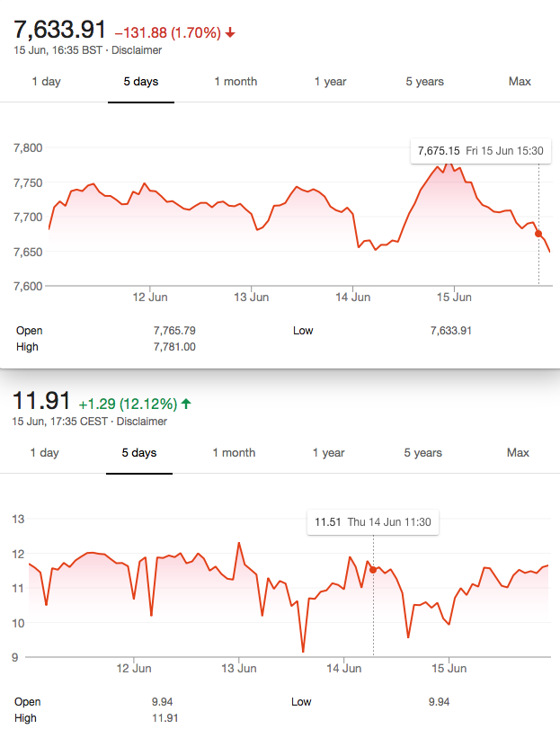Open the bottom chart's 1 year tab
The width and height of the screenshot is (560, 729).
click(x=328, y=452)
